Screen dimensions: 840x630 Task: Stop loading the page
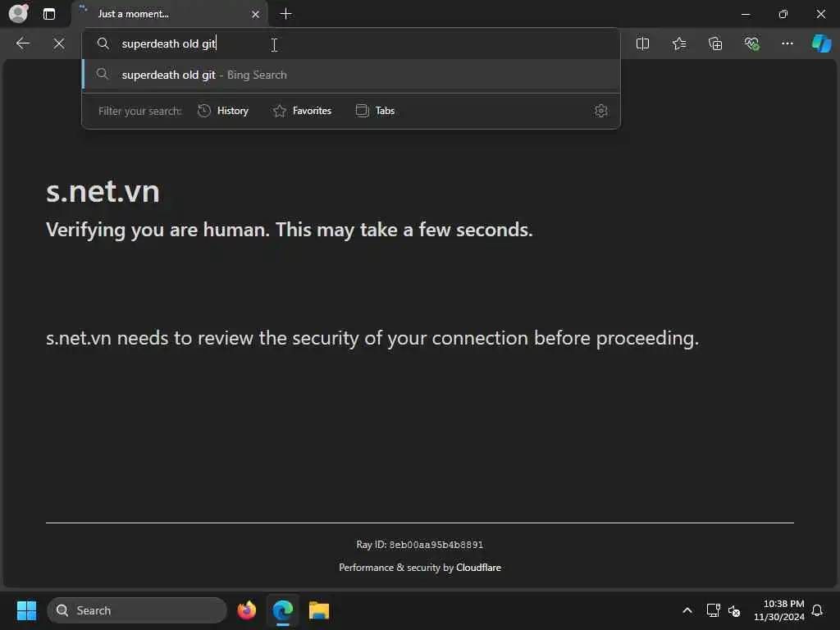pos(59,43)
